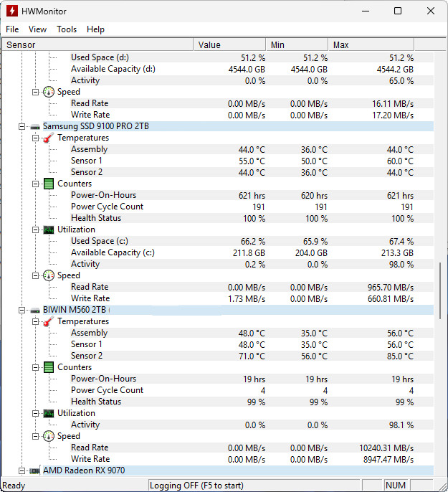Collapse Temperatures under Samsung SSD 9100 PRO
This screenshot has height=492, width=448.
point(36,138)
